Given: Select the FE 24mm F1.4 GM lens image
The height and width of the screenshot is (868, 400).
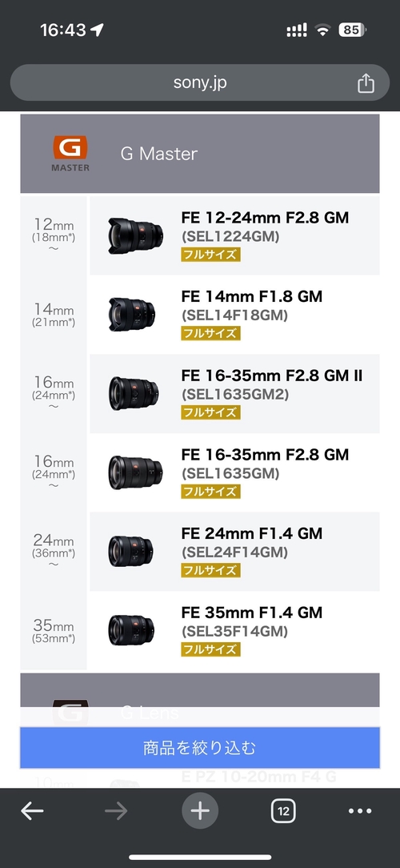Looking at the screenshot, I should coord(130,551).
